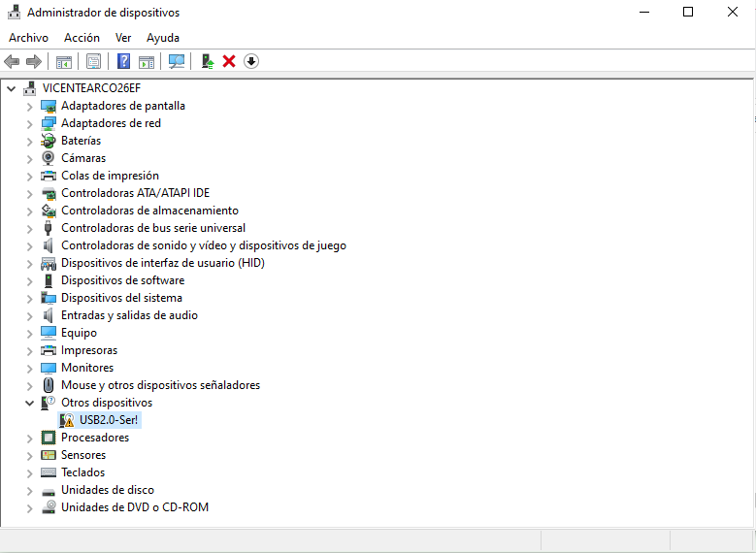This screenshot has width=756, height=553.
Task: Click the Controladoras de almacenamiento icon
Action: click(49, 211)
